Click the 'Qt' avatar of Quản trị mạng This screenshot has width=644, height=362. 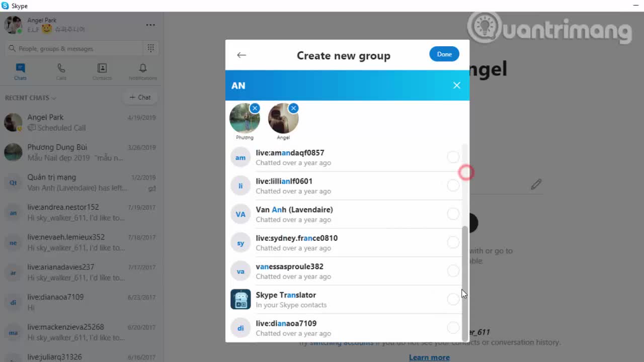coord(13,183)
